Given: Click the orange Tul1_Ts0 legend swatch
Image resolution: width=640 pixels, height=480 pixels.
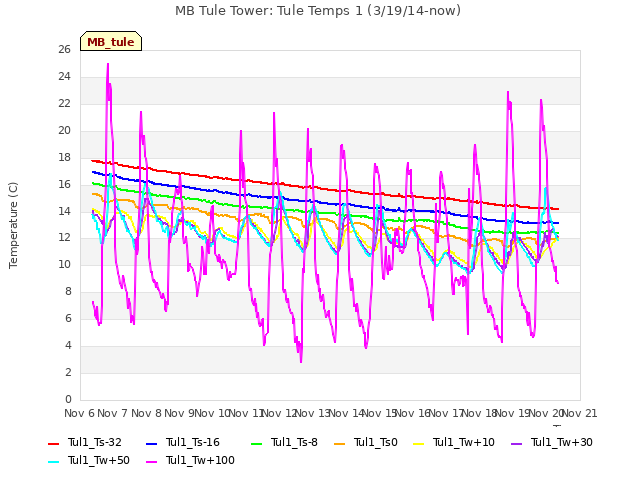Looking at the screenshot, I should (340, 443).
